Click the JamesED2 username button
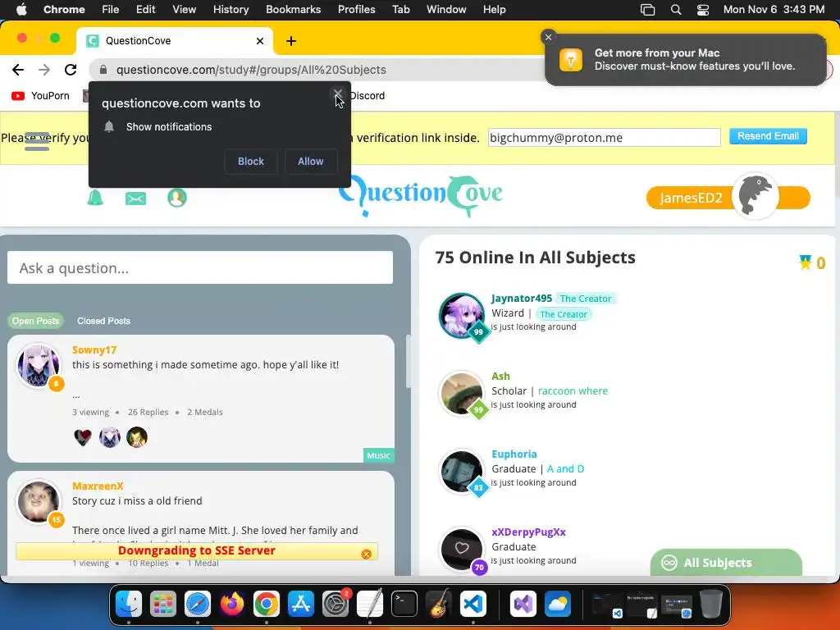 coord(691,198)
